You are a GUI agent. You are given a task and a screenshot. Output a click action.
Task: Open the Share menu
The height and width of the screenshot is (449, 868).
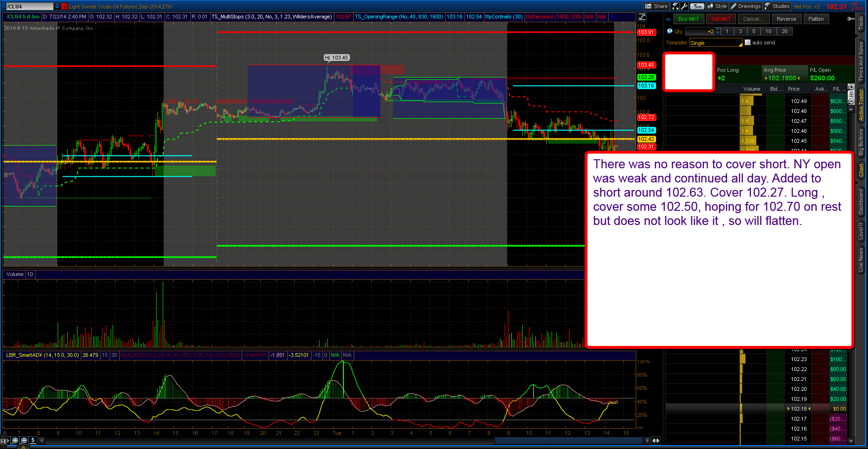coord(657,6)
